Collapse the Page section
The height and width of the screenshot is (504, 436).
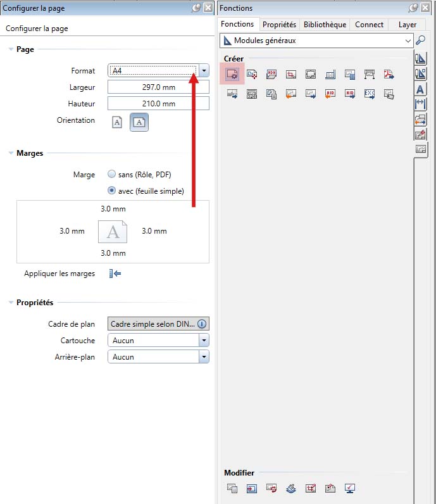(x=11, y=49)
